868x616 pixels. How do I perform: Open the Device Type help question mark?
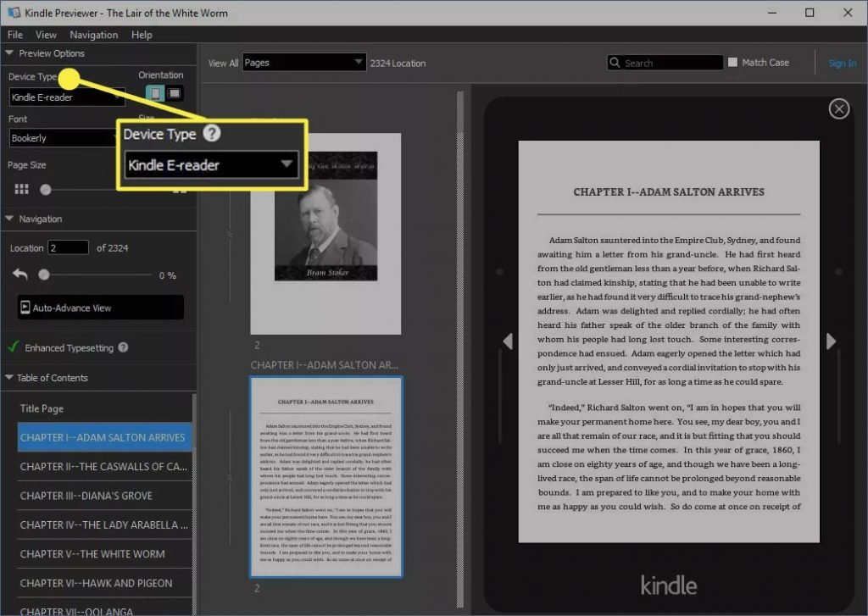tap(211, 133)
